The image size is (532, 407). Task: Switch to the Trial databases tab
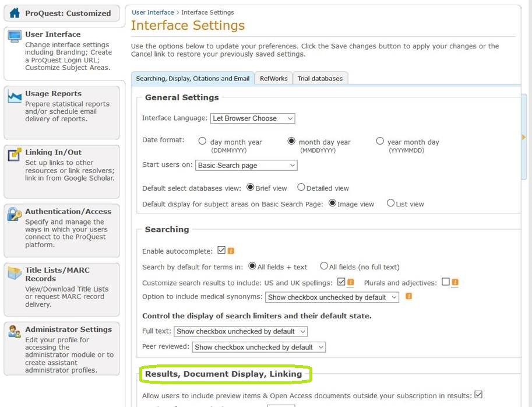[320, 79]
